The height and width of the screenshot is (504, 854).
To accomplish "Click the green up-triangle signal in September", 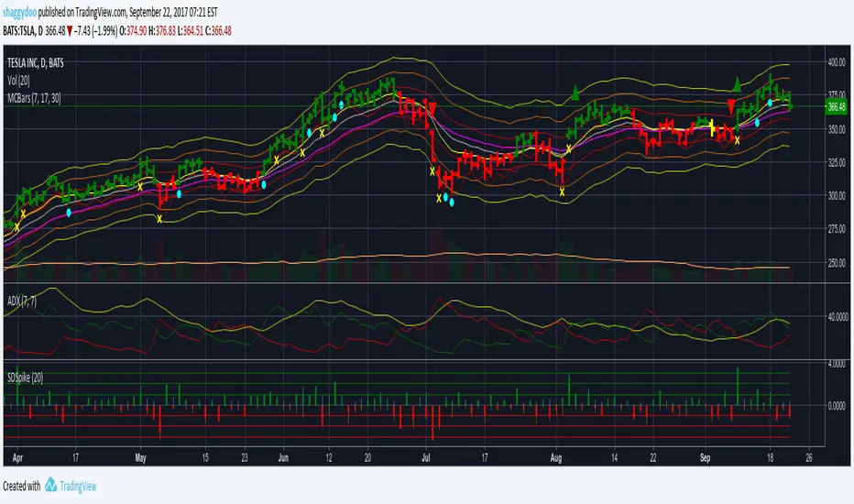I will pos(737,84).
